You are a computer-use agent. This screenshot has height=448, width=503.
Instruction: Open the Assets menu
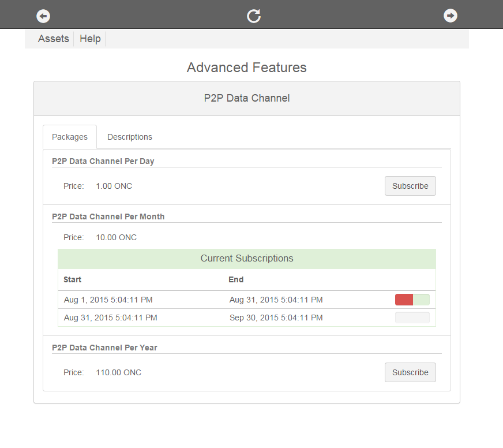53,39
